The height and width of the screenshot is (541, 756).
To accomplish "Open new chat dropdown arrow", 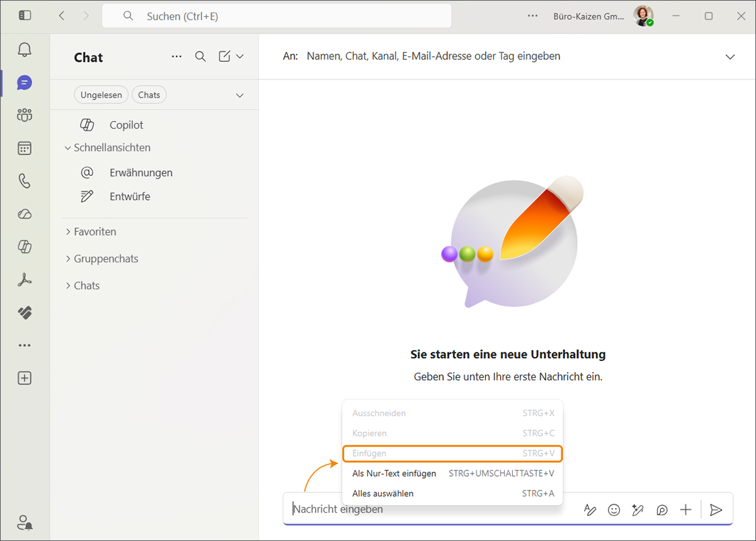I will tap(240, 57).
